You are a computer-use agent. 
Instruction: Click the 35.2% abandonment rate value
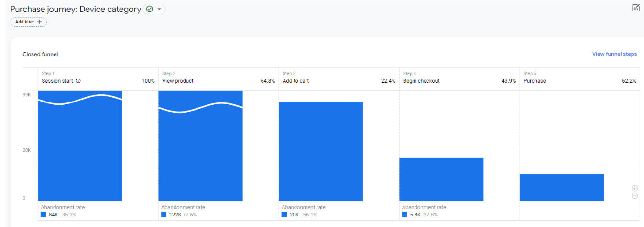(69, 215)
